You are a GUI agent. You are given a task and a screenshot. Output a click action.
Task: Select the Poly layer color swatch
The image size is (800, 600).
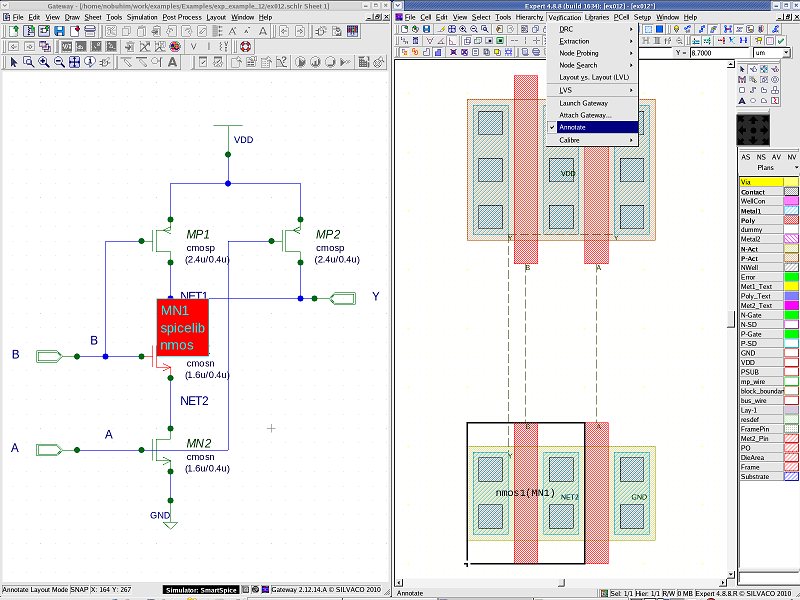click(x=791, y=220)
